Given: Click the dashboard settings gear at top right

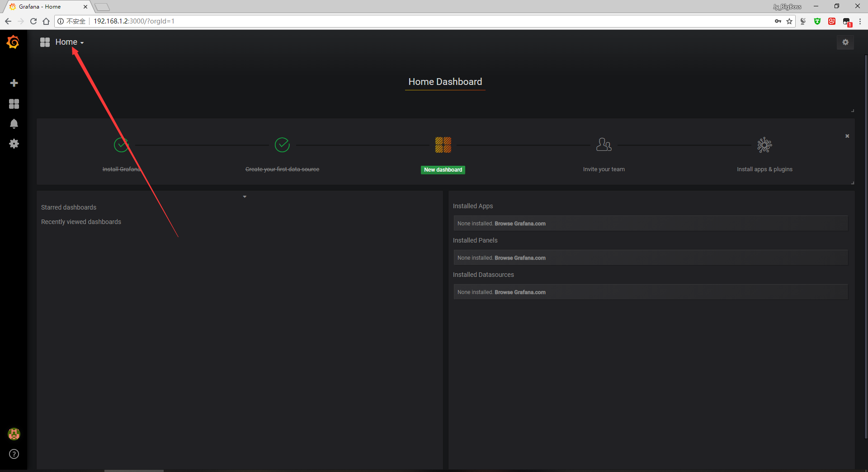Looking at the screenshot, I should (845, 42).
